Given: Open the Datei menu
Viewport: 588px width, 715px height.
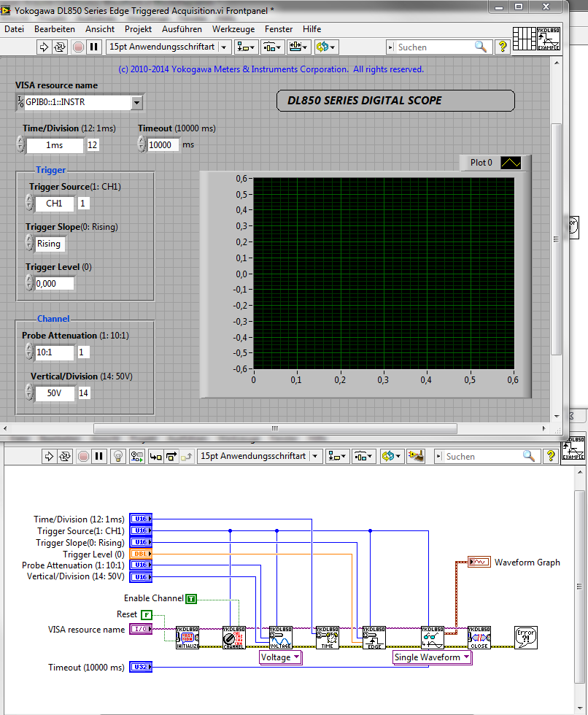Looking at the screenshot, I should click(14, 29).
